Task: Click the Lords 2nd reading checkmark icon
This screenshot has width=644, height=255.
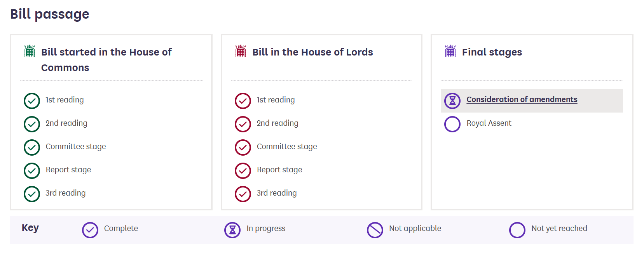Action: [x=243, y=124]
